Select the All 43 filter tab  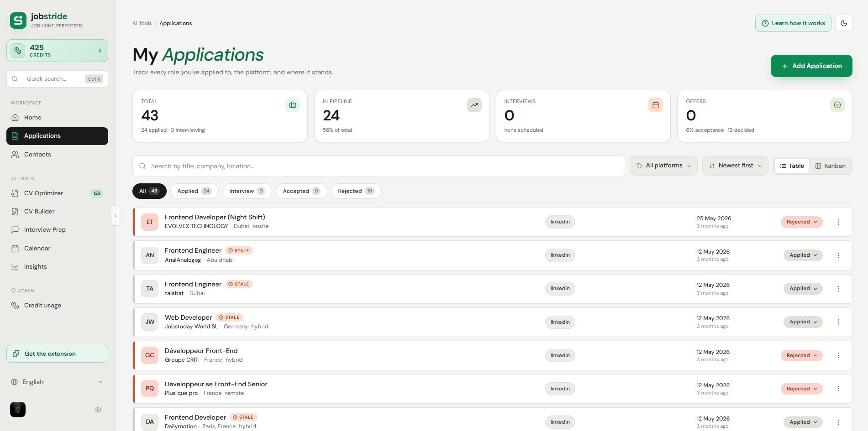click(149, 191)
